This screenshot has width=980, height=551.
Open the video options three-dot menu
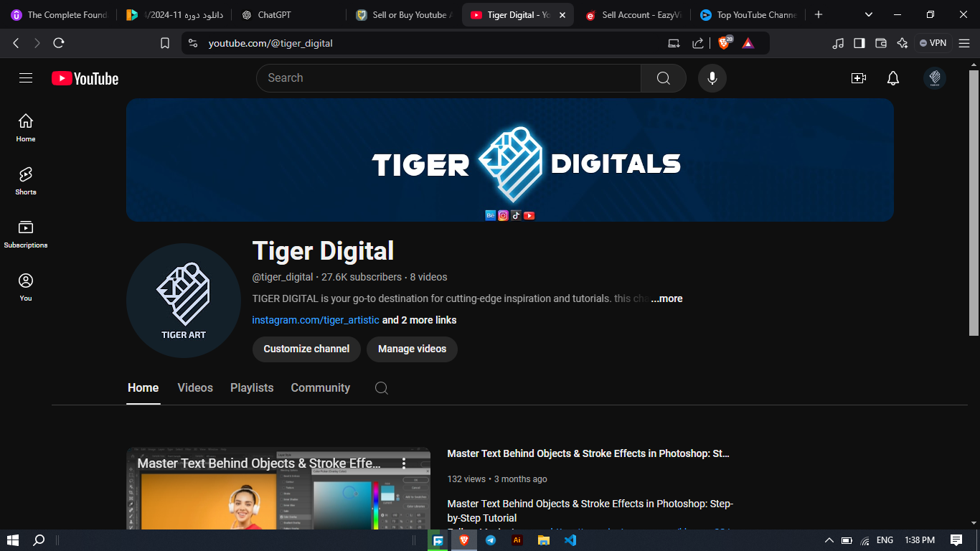point(405,463)
